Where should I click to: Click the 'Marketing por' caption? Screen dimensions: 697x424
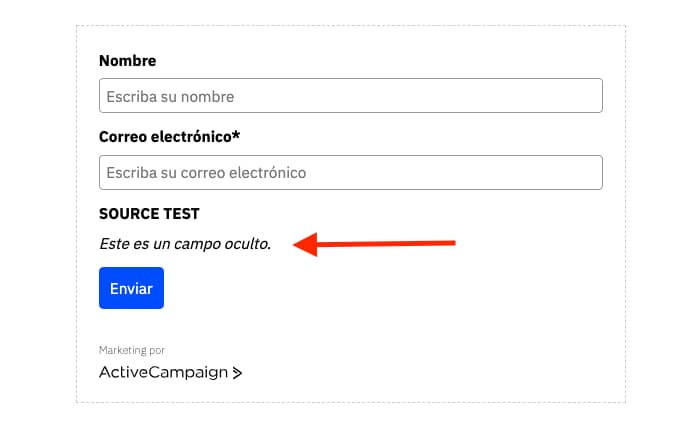(132, 350)
